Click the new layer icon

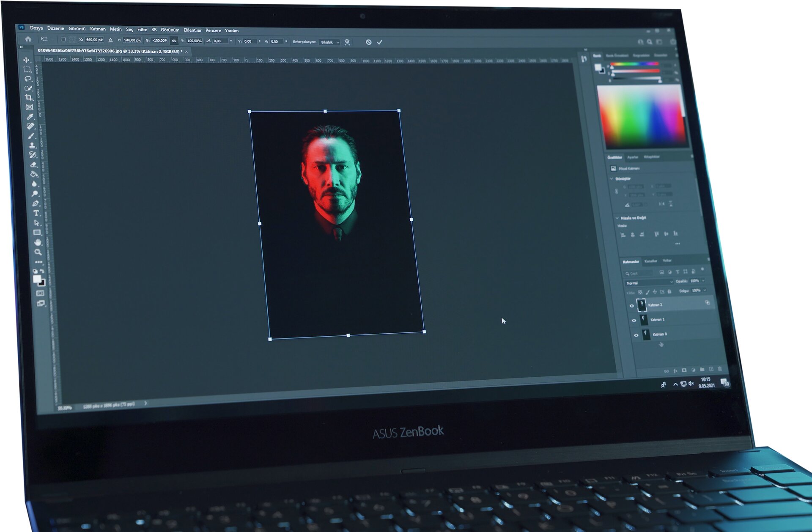pos(711,369)
